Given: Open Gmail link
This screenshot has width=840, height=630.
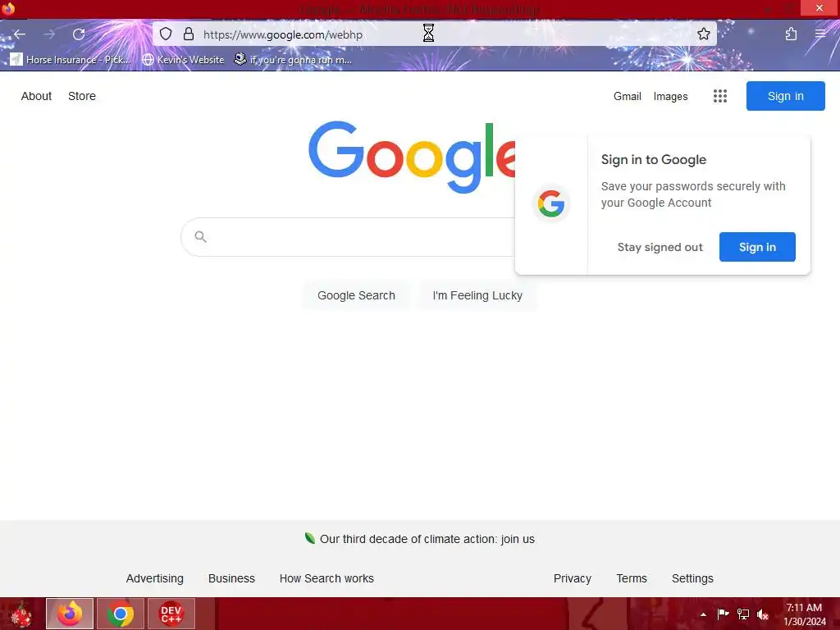Looking at the screenshot, I should tap(628, 96).
